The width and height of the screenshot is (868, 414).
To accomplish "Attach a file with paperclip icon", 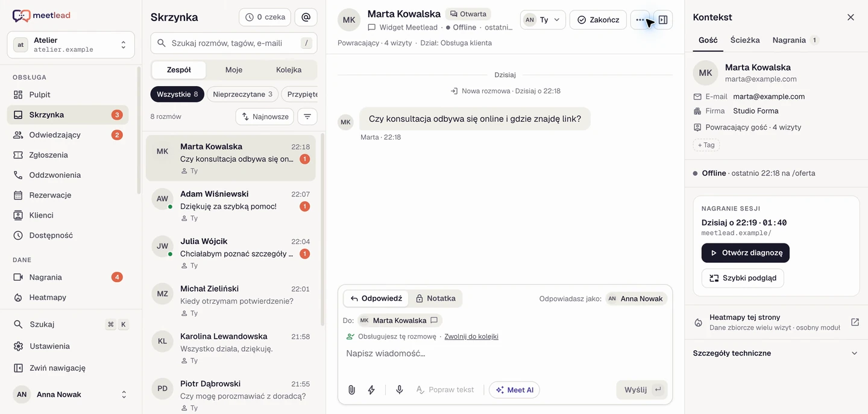I will point(351,390).
